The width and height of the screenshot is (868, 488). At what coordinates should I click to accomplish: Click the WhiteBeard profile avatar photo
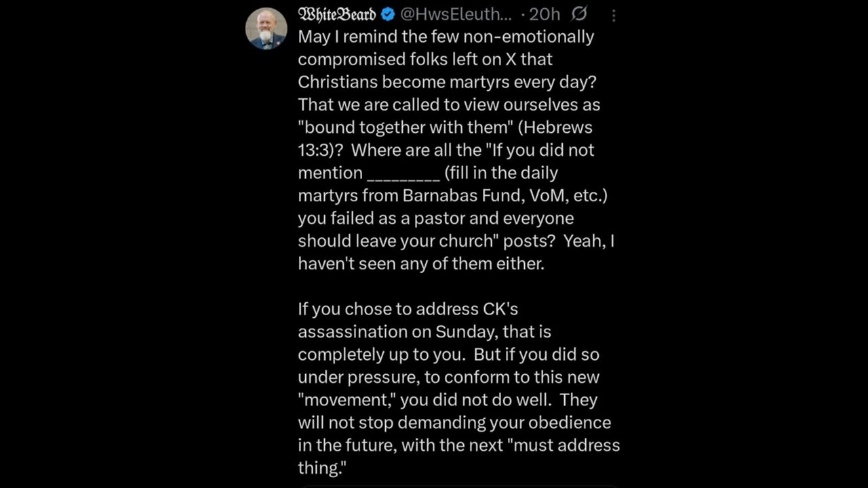pyautogui.click(x=266, y=28)
